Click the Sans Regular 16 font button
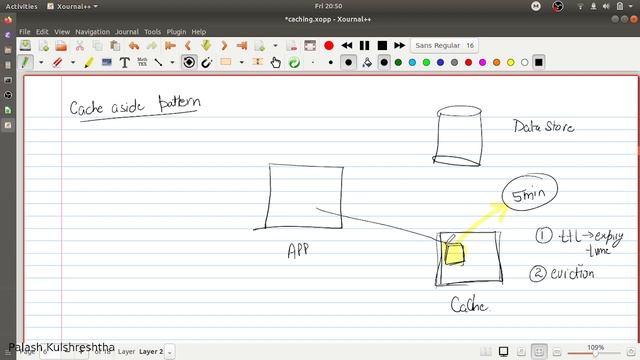640x360 pixels. 444,45
